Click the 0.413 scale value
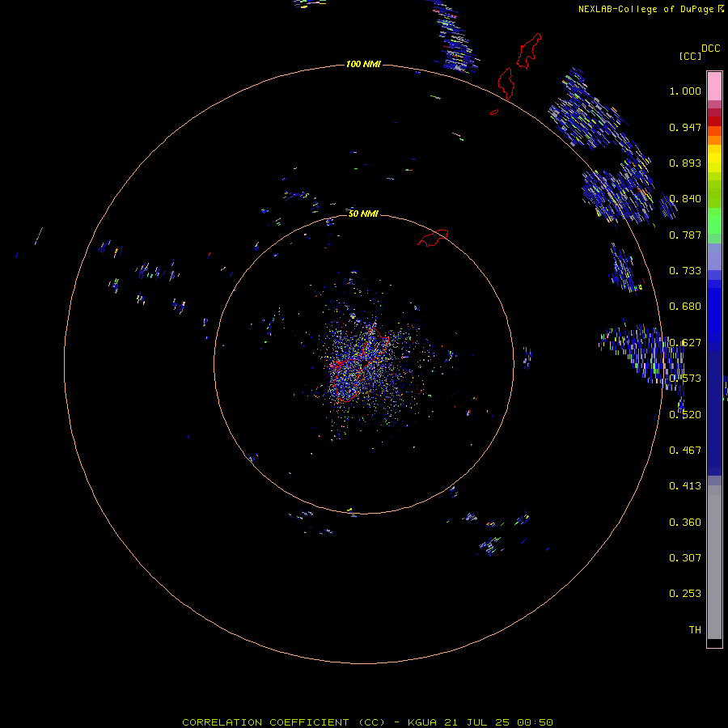This screenshot has height=728, width=728. click(x=685, y=486)
